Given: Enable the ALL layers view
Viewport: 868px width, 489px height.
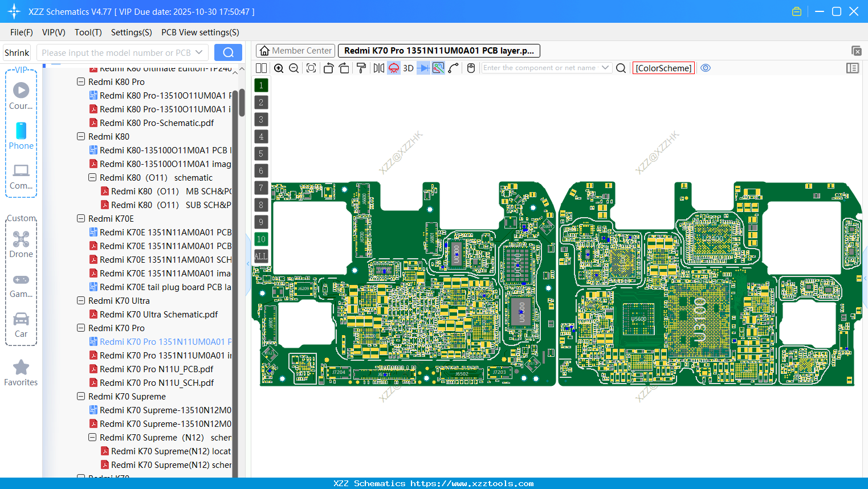Looking at the screenshot, I should (261, 256).
